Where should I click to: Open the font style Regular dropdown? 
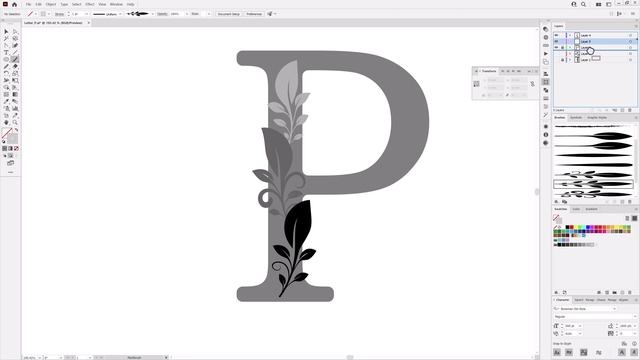634,317
